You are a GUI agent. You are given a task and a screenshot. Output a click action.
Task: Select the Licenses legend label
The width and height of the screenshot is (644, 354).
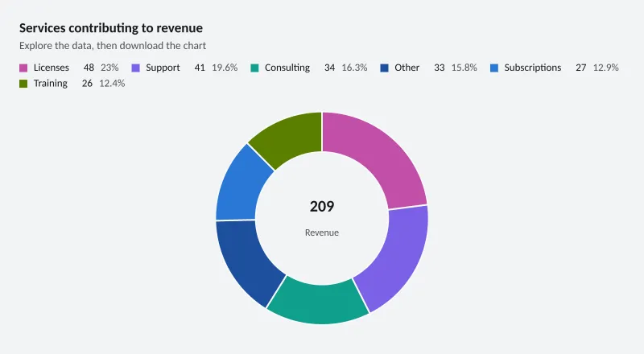52,68
